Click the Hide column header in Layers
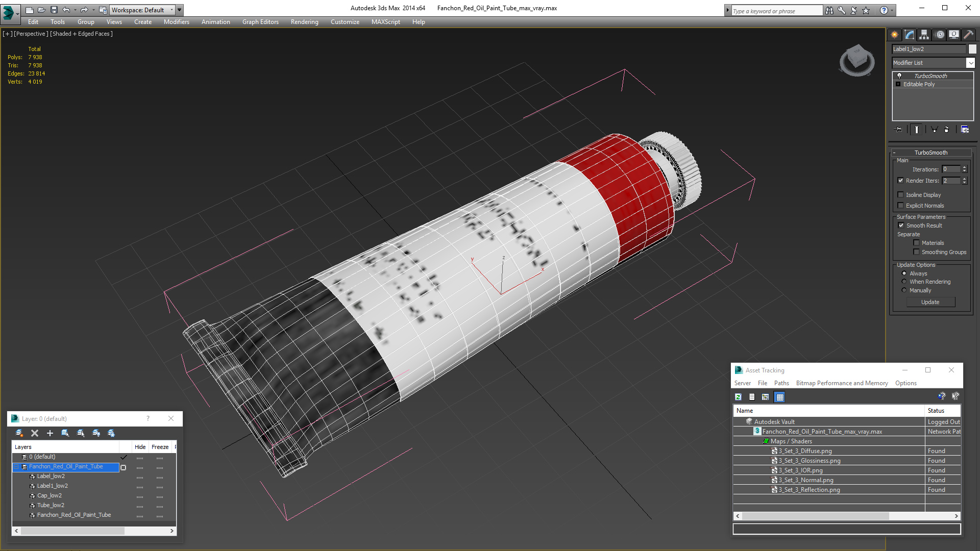The width and height of the screenshot is (980, 551). (140, 447)
